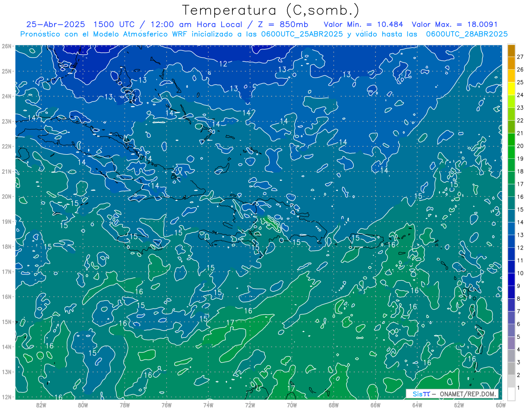This screenshot has width=532, height=411.
Task: Click the "15" value on the color scale
Action: point(520,210)
